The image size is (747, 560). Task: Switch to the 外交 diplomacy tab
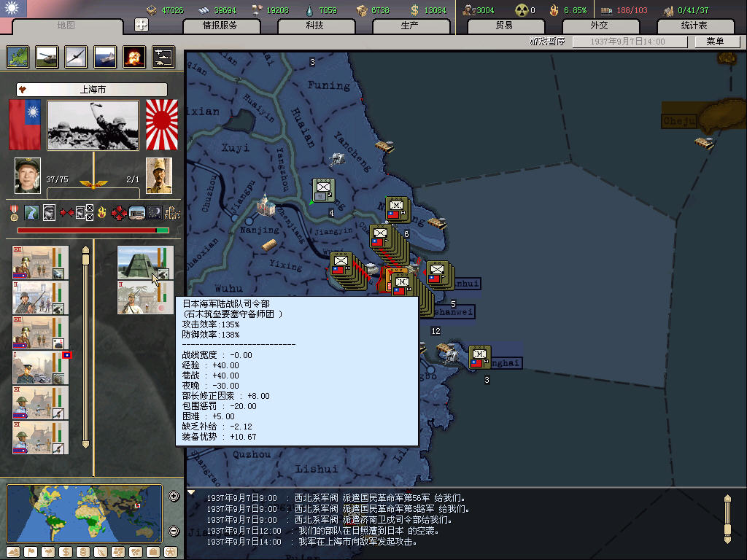click(598, 26)
